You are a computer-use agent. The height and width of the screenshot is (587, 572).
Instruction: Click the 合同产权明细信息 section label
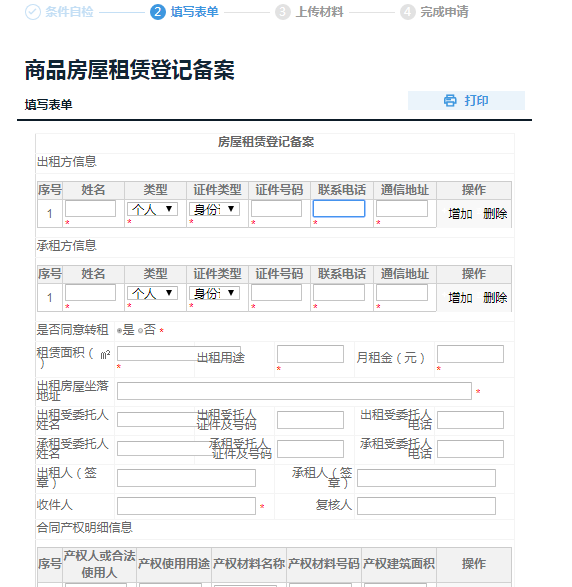tap(85, 528)
